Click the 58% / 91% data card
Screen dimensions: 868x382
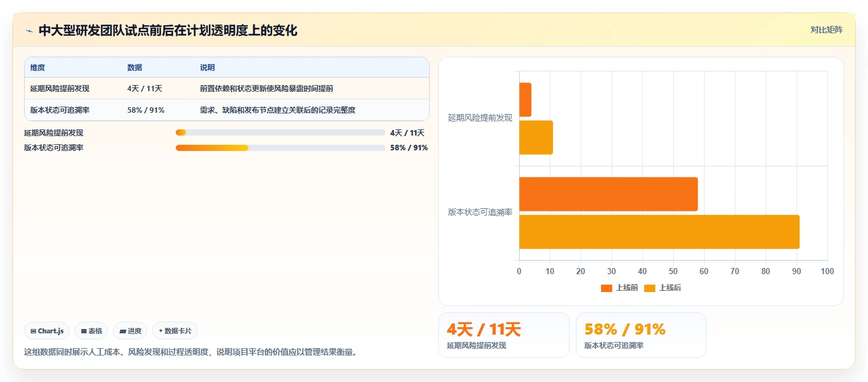point(641,335)
